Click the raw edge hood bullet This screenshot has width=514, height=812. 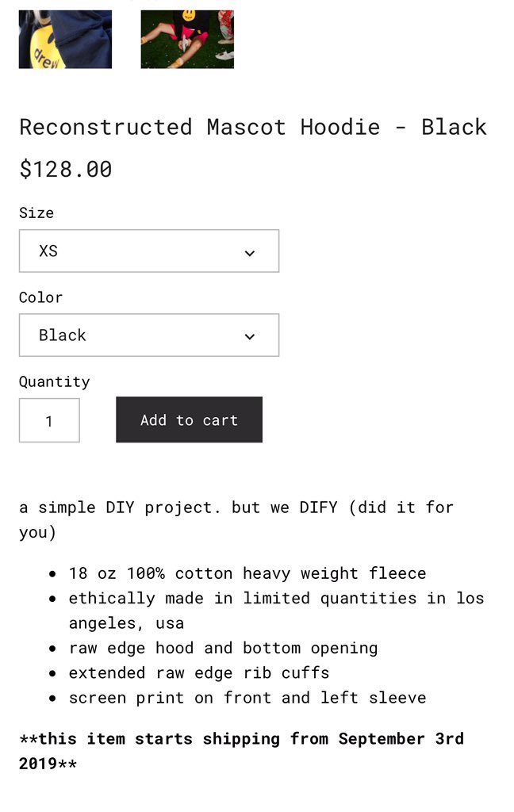(224, 649)
